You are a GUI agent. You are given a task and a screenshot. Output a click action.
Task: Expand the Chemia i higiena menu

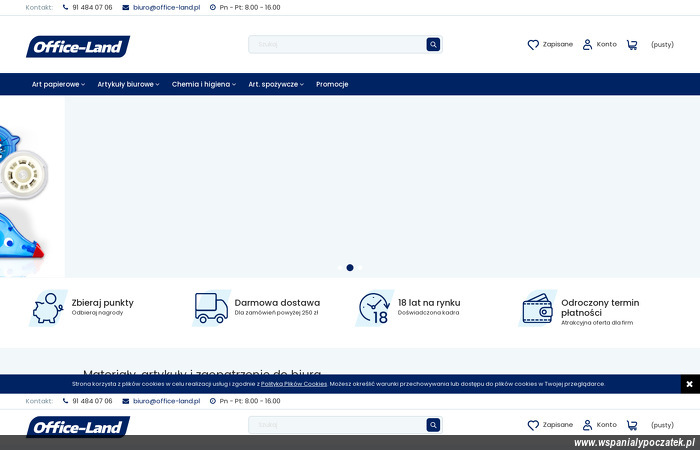(x=204, y=84)
